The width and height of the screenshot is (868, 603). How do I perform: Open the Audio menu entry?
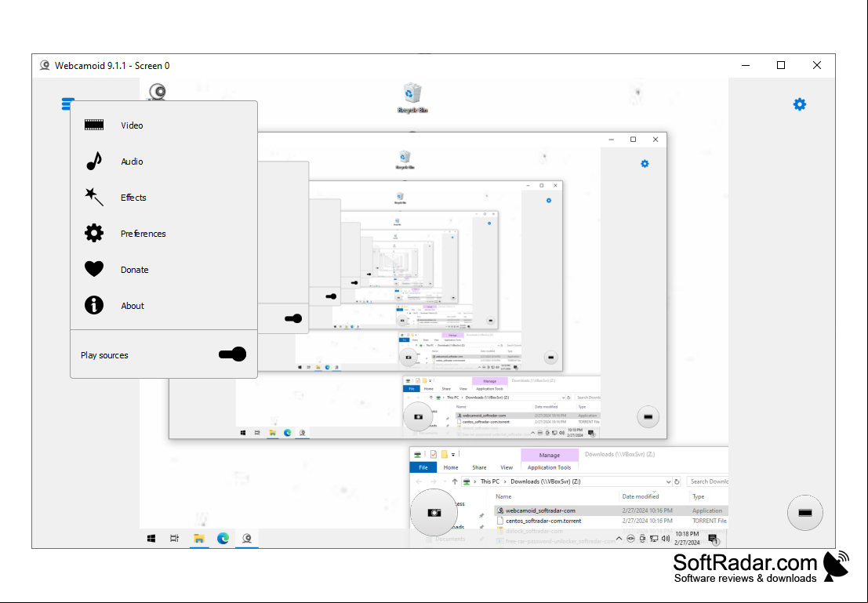(164, 161)
